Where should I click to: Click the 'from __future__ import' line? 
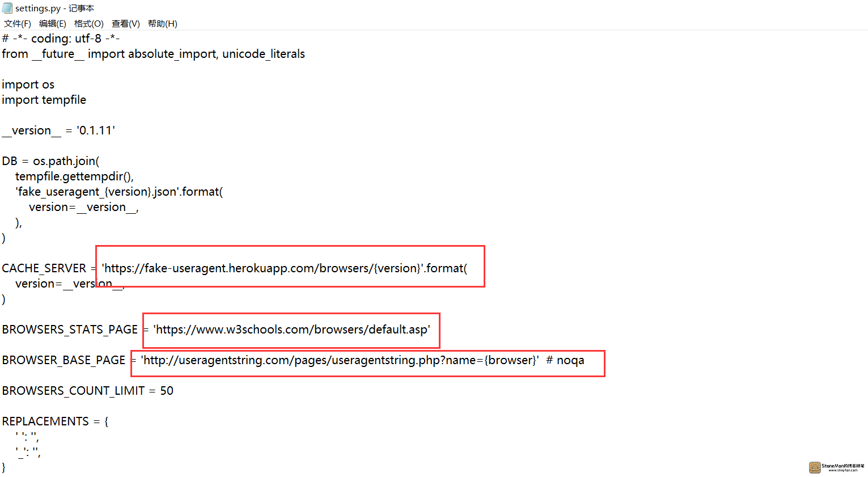point(153,54)
